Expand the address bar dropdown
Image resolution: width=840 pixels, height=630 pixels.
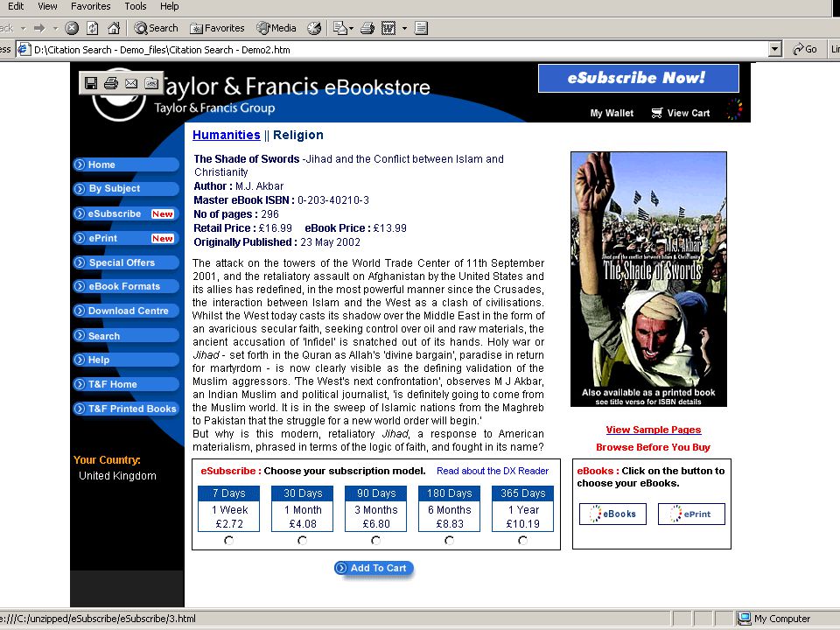pos(774,50)
